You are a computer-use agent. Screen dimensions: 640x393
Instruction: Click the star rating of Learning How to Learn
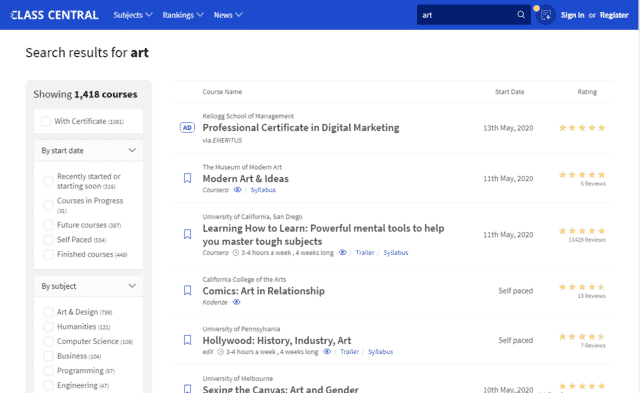coord(582,231)
